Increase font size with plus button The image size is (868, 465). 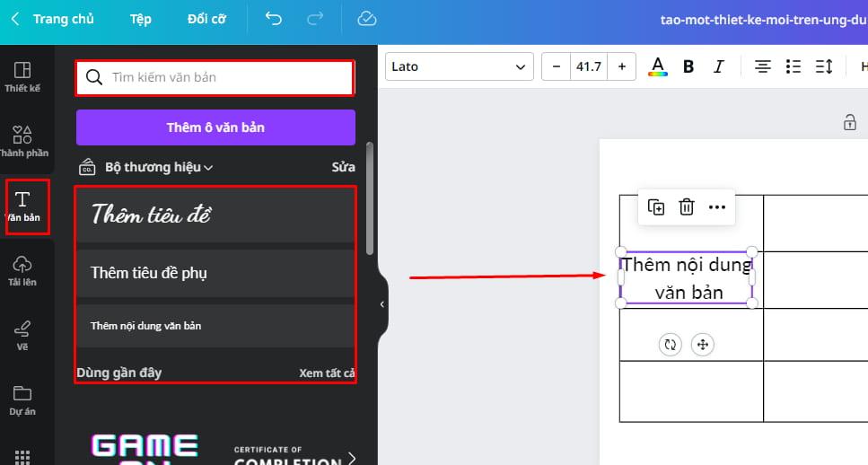(622, 66)
